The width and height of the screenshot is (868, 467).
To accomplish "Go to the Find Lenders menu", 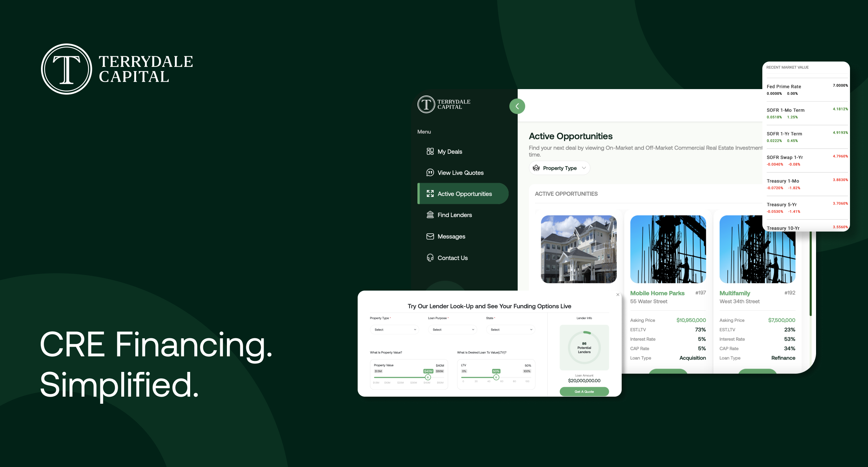I will (x=454, y=215).
